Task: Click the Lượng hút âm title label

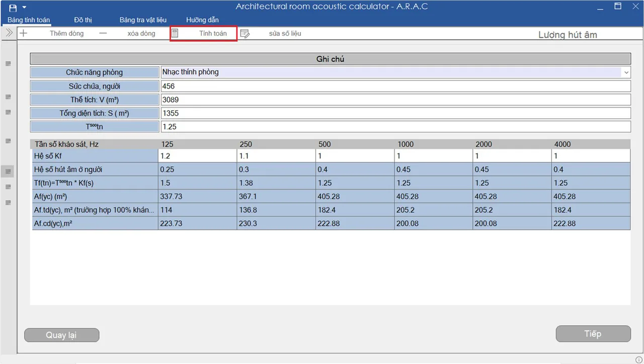Action: [x=568, y=35]
